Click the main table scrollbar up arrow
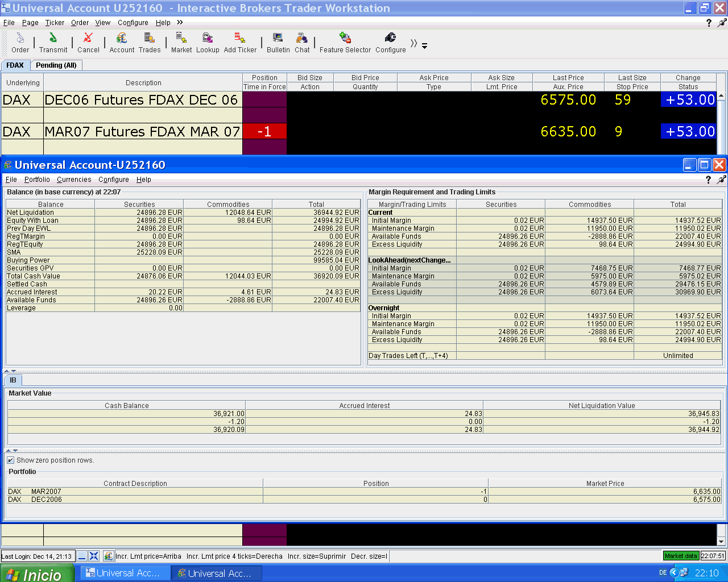The height and width of the screenshot is (582, 728). pos(721,96)
